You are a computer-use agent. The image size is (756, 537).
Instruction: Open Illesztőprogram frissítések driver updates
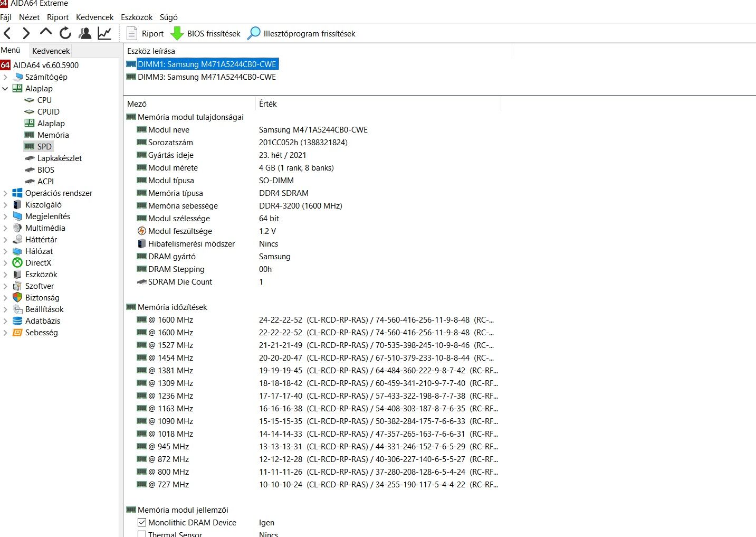(301, 33)
